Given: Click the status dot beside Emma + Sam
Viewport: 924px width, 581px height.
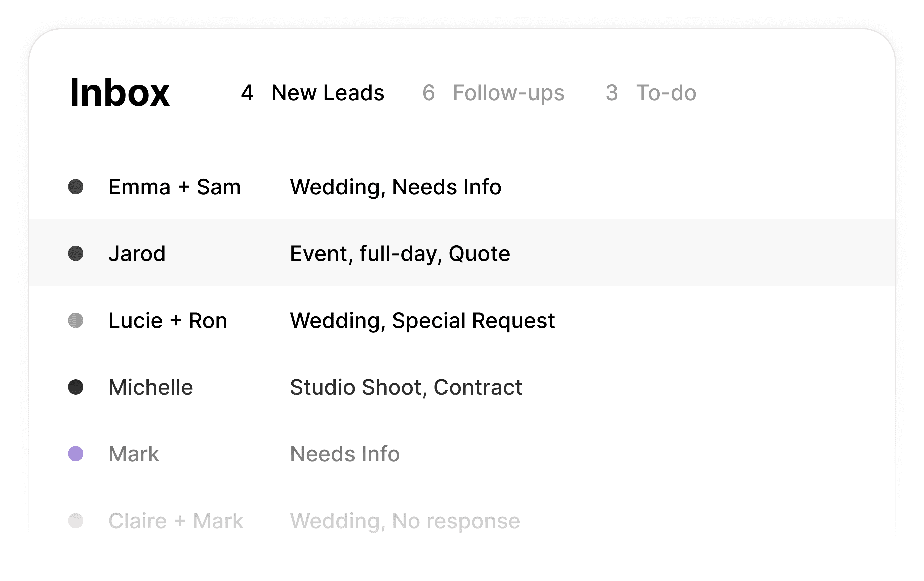Looking at the screenshot, I should 75,187.
